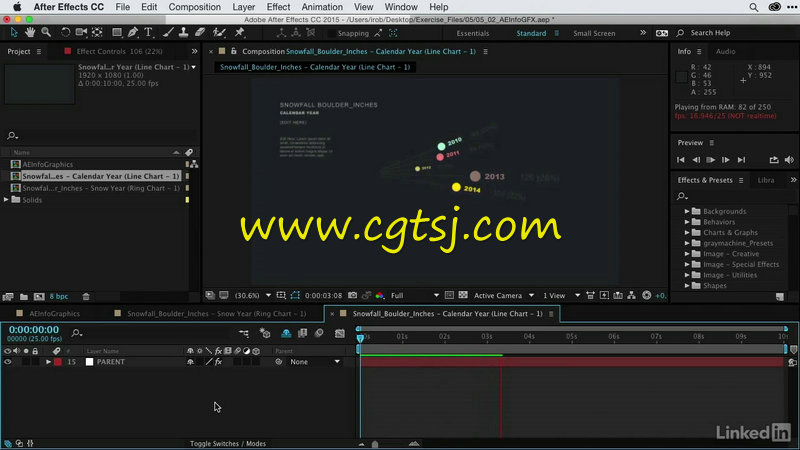This screenshot has height=450, width=800.
Task: Create new preset in Effects & Presets
Action: click(780, 296)
